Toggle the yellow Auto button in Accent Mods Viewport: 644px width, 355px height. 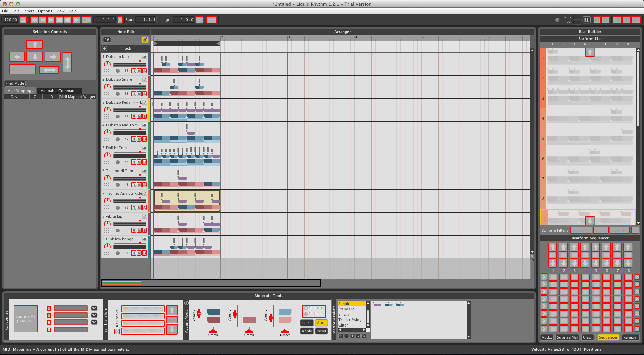pos(321,323)
